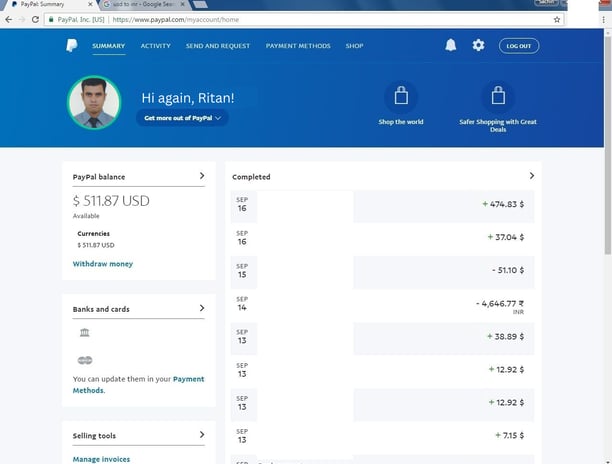The image size is (612, 464).
Task: Open the +38.89 $ transaction
Action: click(x=382, y=339)
